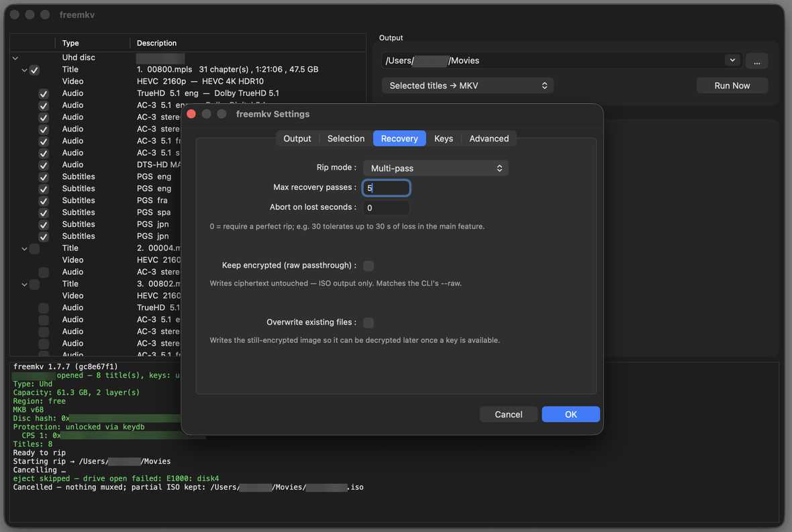Click the Output section label

coord(391,38)
